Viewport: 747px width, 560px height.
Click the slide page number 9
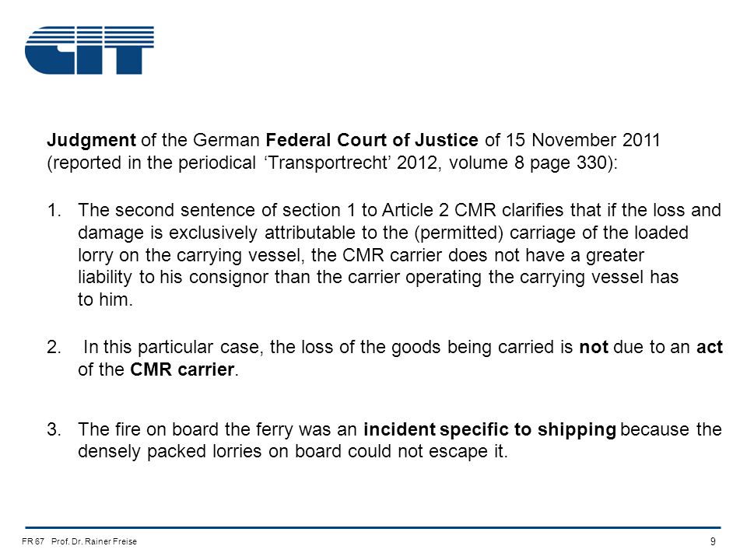[x=714, y=541]
